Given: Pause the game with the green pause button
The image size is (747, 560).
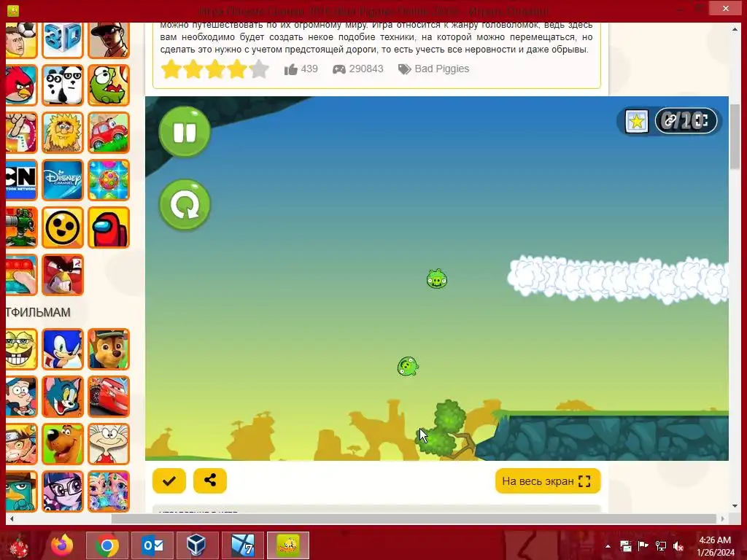Looking at the screenshot, I should pyautogui.click(x=185, y=132).
